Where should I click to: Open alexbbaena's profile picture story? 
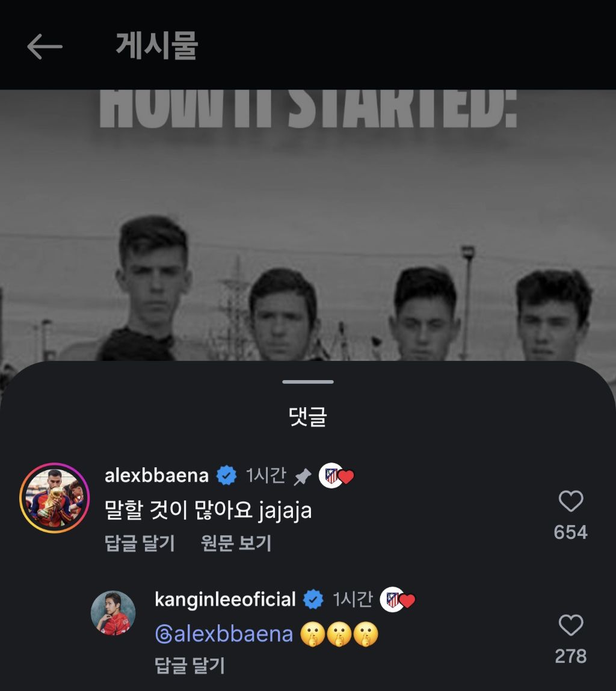[x=54, y=497]
